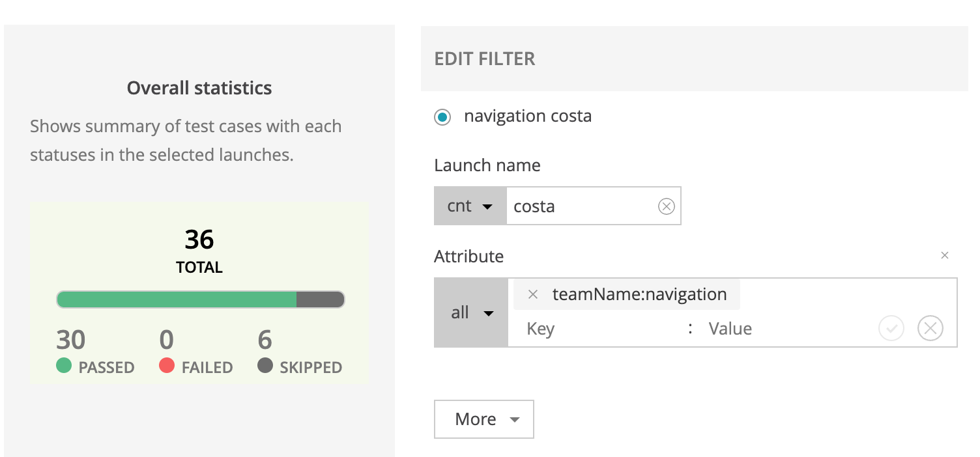The width and height of the screenshot is (980, 457).
Task: Click the 6 skipped count
Action: pyautogui.click(x=265, y=340)
